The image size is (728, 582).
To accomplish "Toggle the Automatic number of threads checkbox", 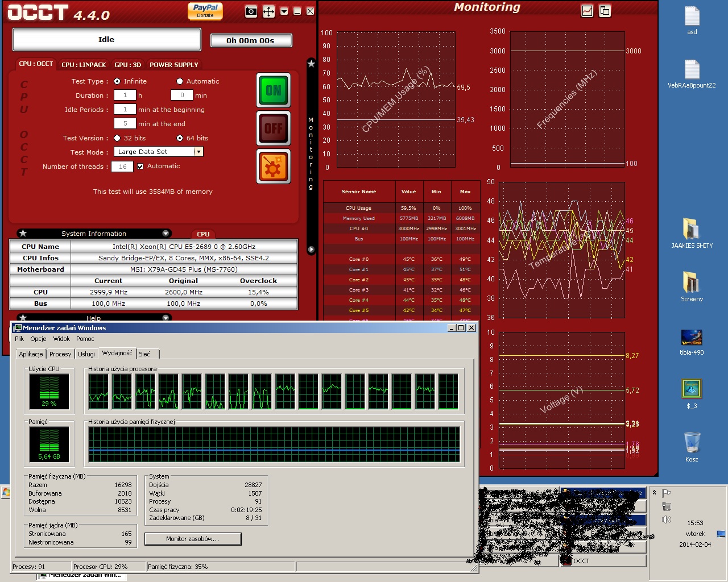I will [x=140, y=166].
